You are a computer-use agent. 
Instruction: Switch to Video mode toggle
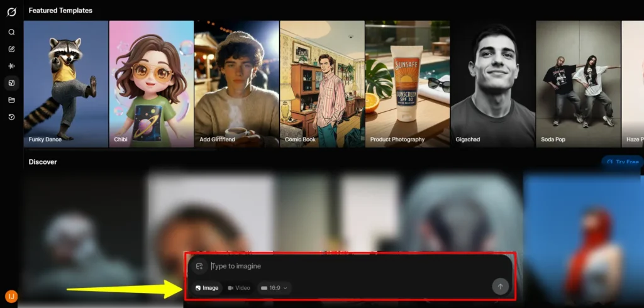pos(238,288)
